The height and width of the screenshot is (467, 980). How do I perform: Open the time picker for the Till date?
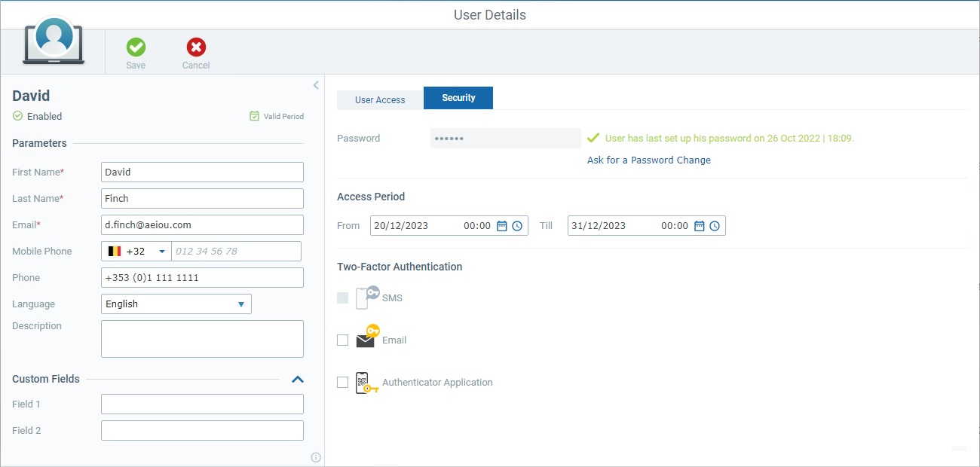coord(713,225)
